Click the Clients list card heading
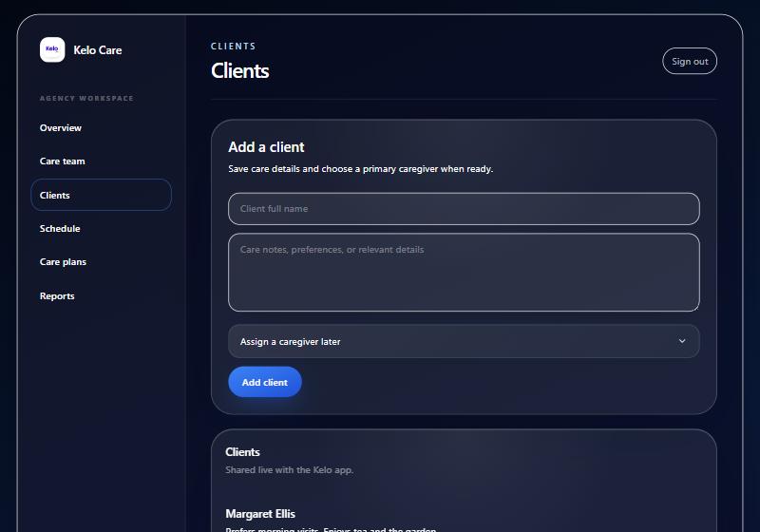 (242, 452)
